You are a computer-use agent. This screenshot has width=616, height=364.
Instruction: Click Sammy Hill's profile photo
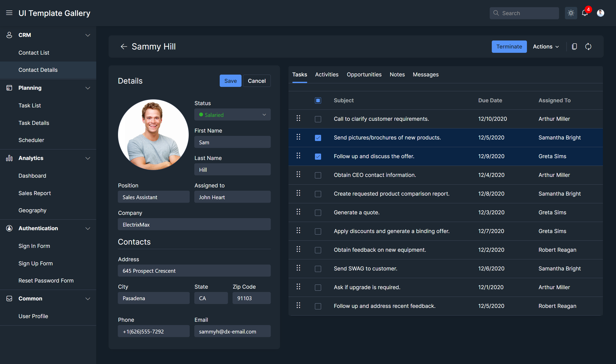[153, 135]
